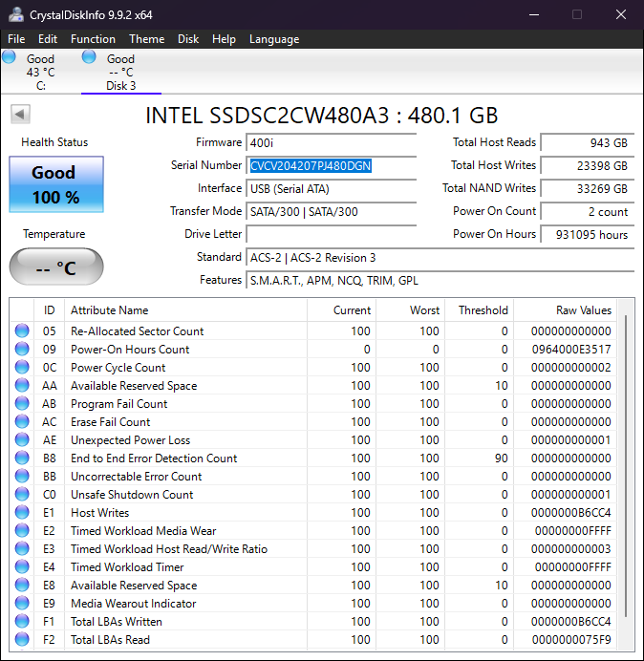
Task: Click the Features field with S.M.A.R.T., APM
Action: click(440, 280)
